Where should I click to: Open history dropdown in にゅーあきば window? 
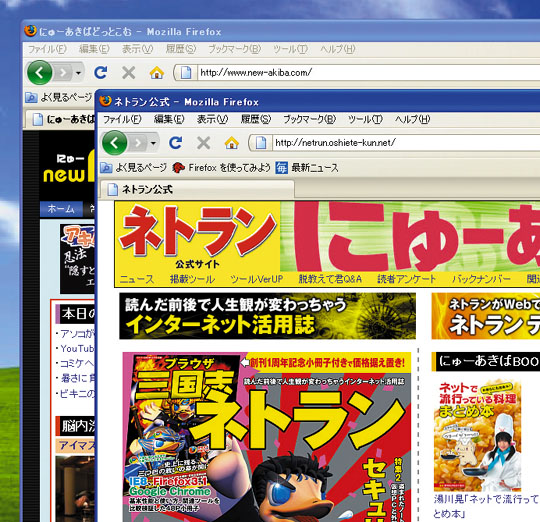pyautogui.click(x=79, y=72)
